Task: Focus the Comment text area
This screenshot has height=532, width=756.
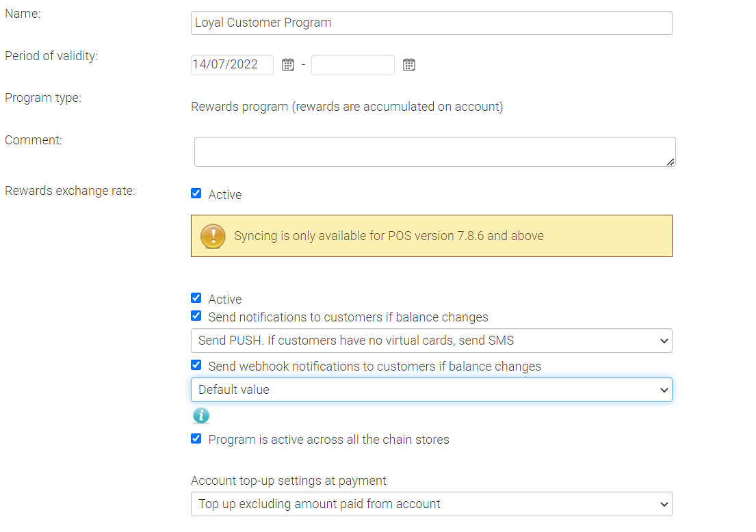Action: [x=434, y=151]
